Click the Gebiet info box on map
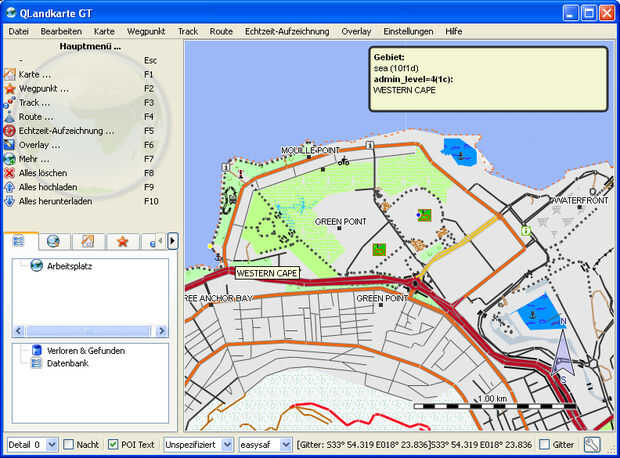620x458 pixels. [x=488, y=79]
